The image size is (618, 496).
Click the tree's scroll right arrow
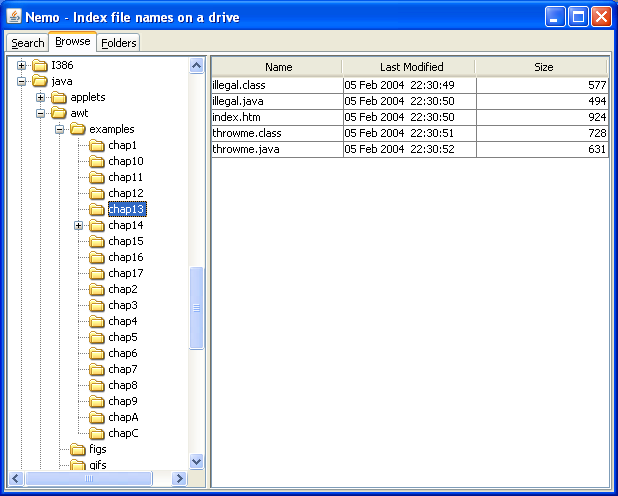pyautogui.click(x=179, y=479)
